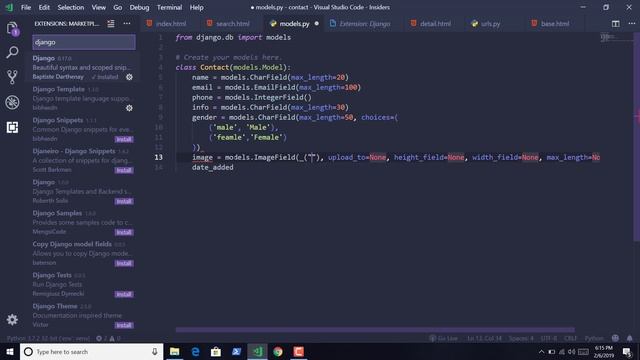The width and height of the screenshot is (640, 360).
Task: Open the Terminal menu
Action: point(169,7)
